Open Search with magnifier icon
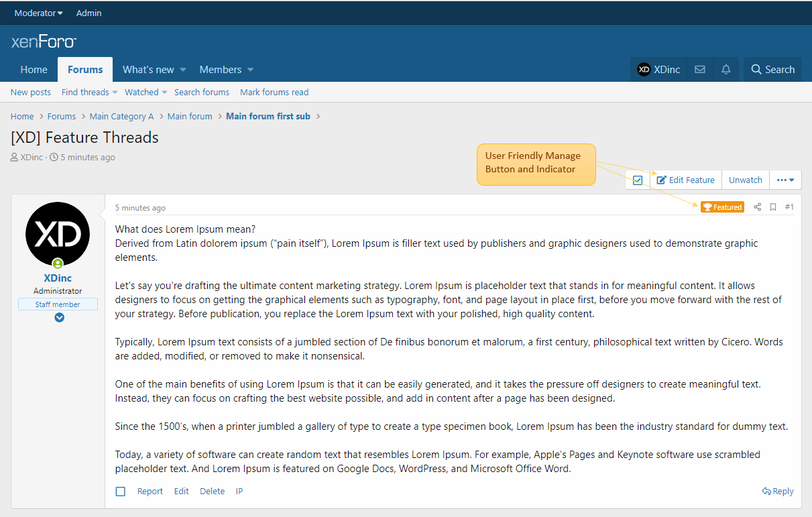 (x=772, y=70)
